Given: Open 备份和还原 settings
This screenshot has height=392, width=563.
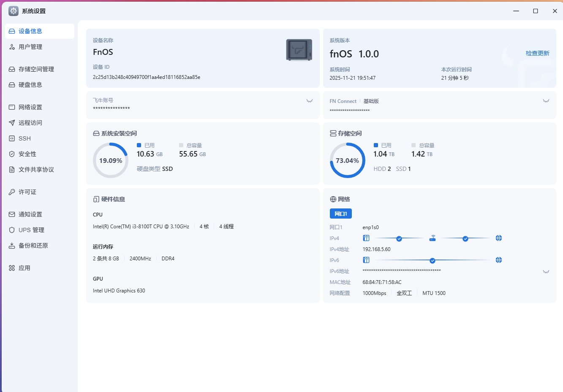Looking at the screenshot, I should [x=40, y=246].
